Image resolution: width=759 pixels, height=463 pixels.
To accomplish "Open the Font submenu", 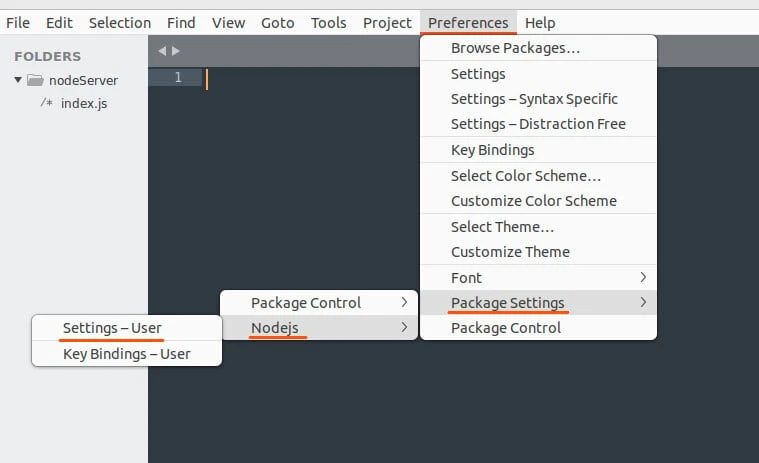I will tap(538, 277).
